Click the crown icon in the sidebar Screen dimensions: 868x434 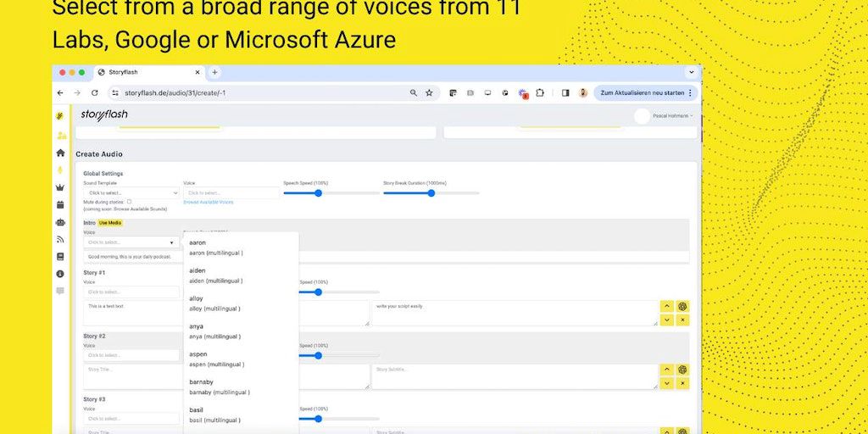pyautogui.click(x=60, y=187)
